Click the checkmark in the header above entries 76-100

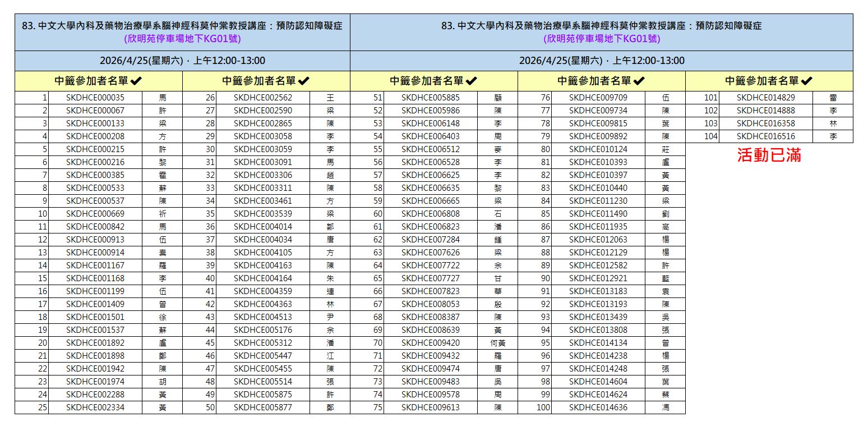coord(639,81)
